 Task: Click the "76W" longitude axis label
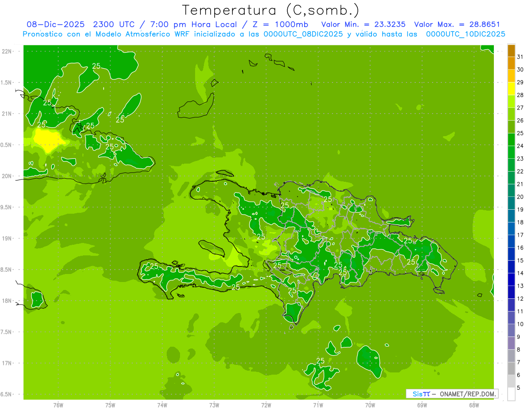tap(58, 405)
